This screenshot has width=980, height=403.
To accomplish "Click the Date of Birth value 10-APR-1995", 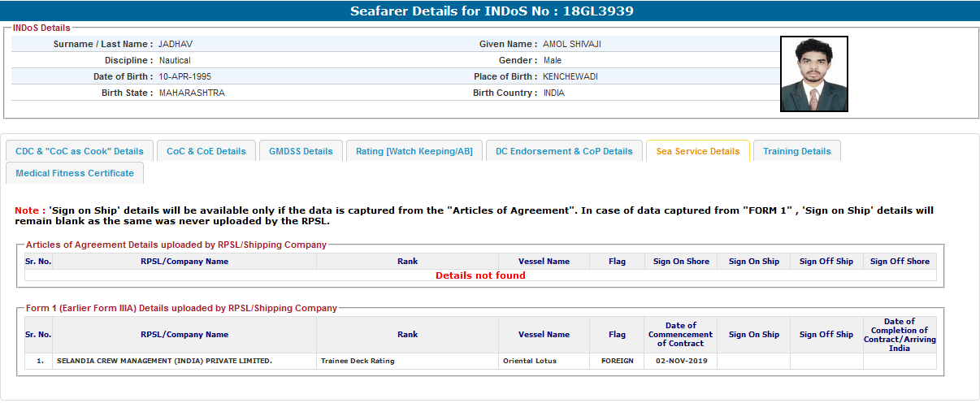I will (x=185, y=76).
